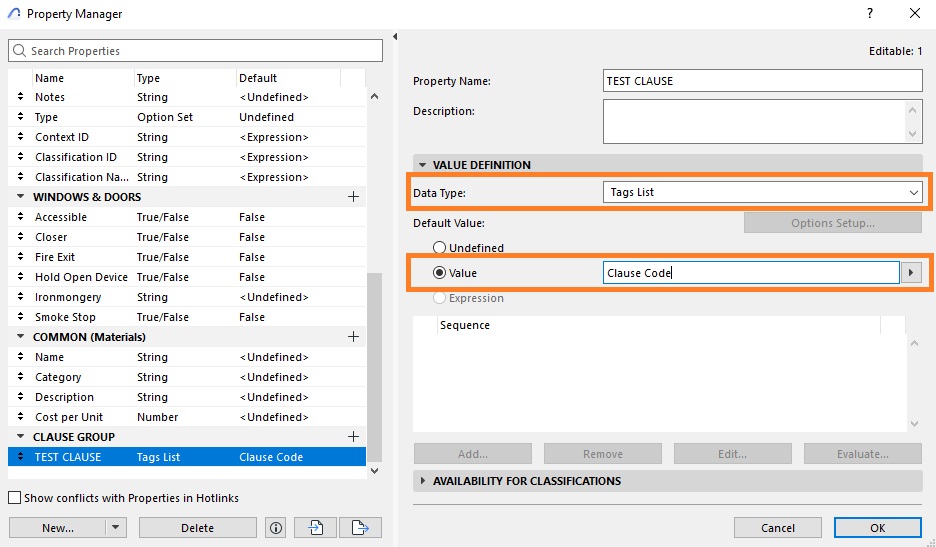Collapse the VALUE DEFINITION section
Screen dimensions: 936x547
pos(423,165)
